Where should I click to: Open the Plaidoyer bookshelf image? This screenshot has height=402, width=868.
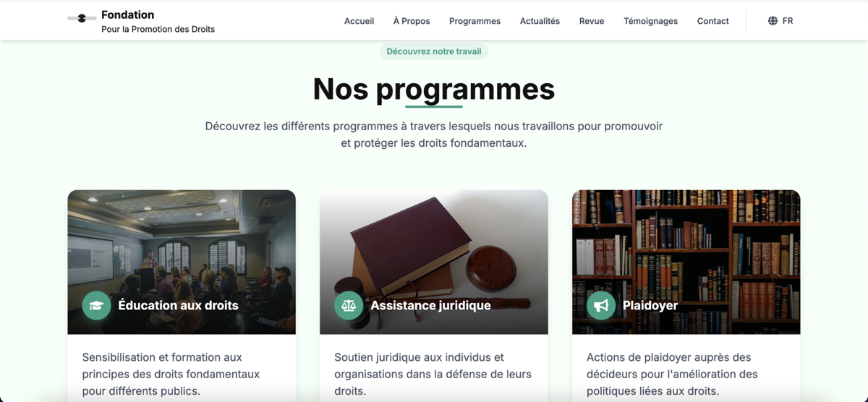pos(686,262)
